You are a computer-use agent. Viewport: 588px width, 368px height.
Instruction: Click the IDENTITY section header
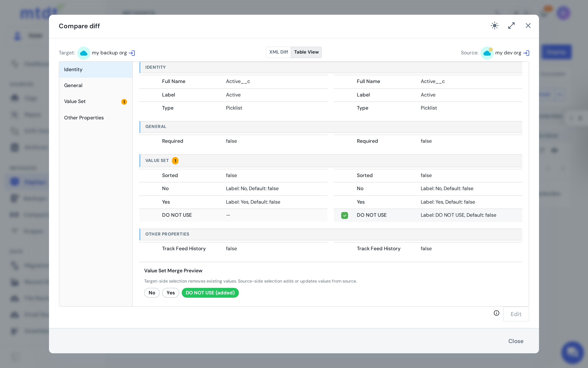click(x=331, y=67)
